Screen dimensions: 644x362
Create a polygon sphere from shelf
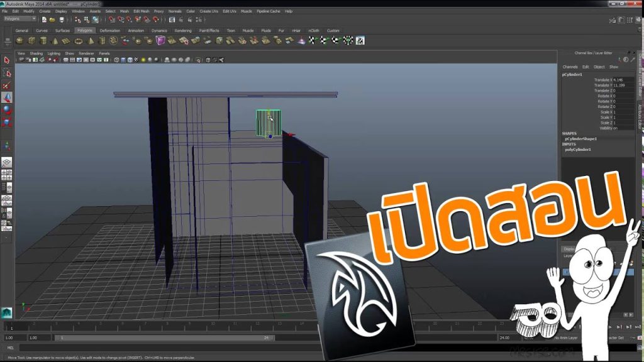pos(19,41)
